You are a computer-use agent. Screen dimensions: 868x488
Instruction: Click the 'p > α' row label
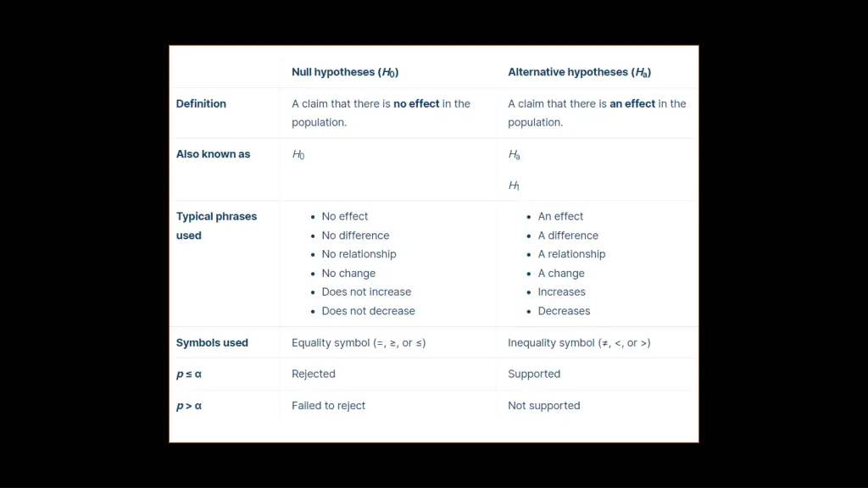pos(189,406)
